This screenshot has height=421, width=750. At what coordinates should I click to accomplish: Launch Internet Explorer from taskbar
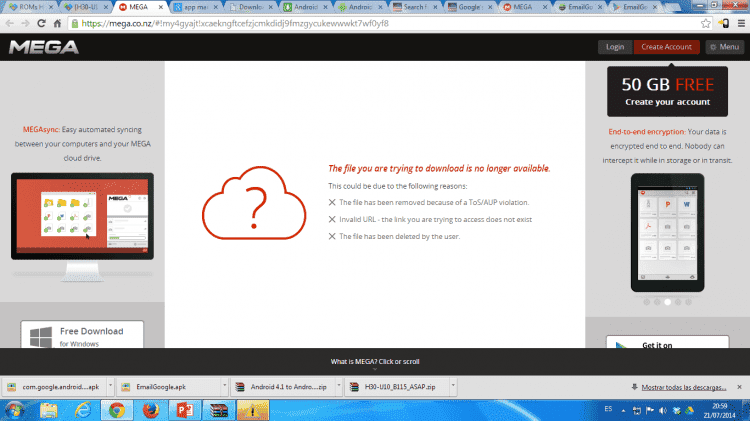coord(83,410)
